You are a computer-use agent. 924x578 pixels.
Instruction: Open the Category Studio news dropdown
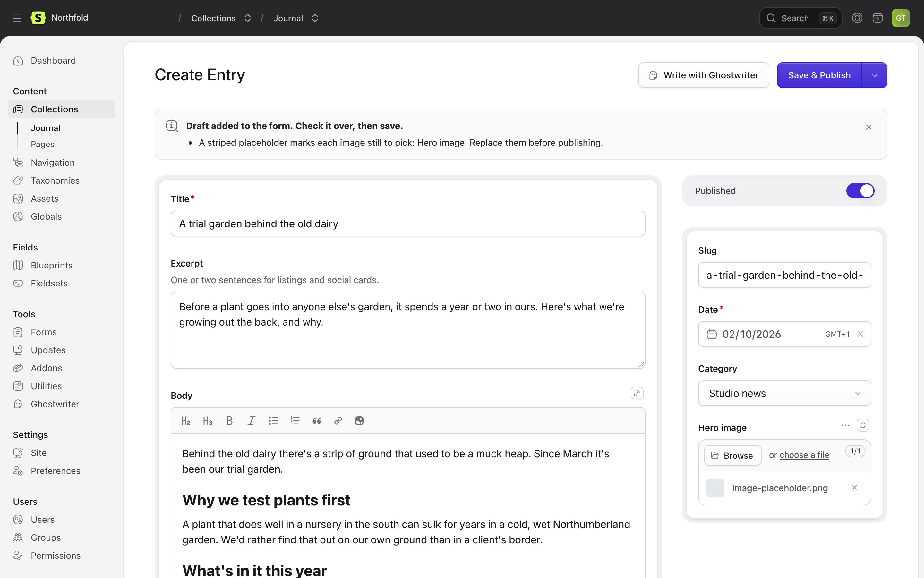pos(784,393)
